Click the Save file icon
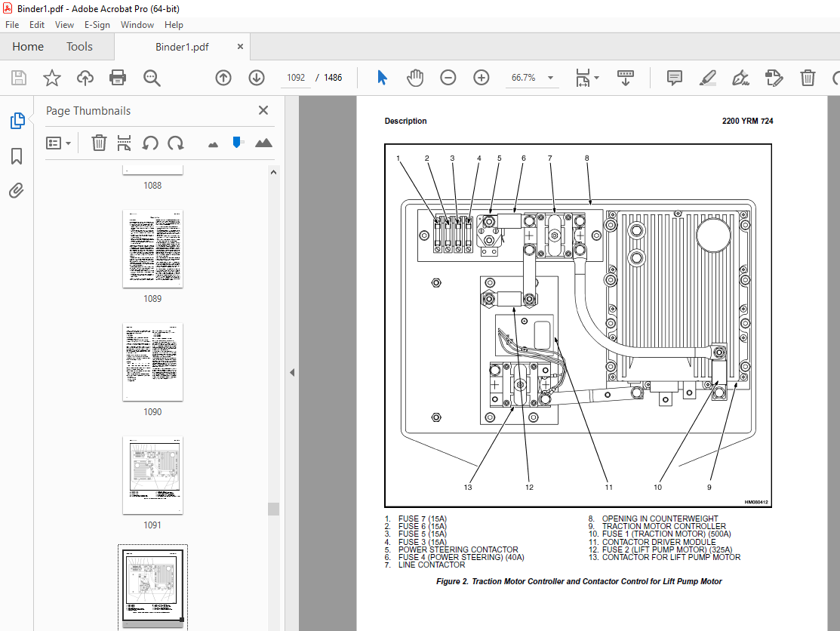 (x=19, y=78)
